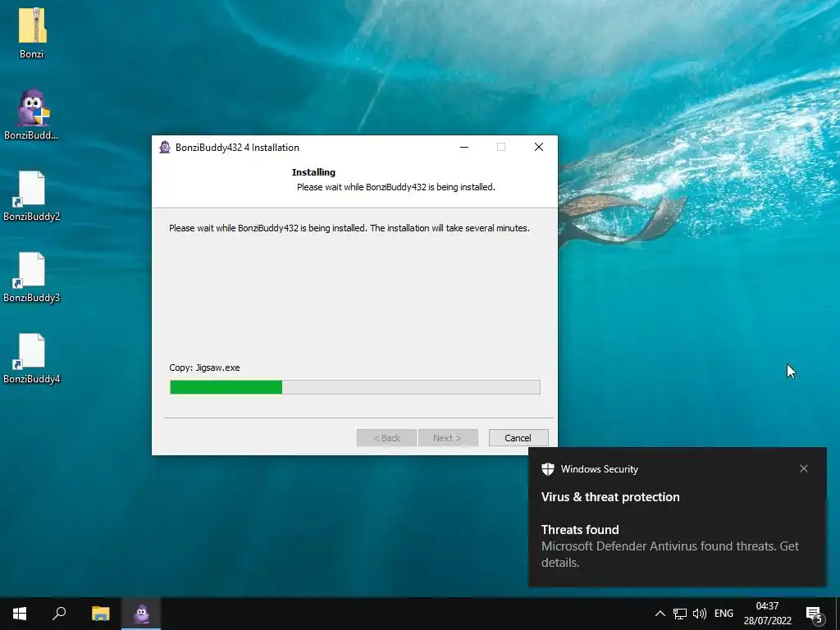Cancel the BonziBuddy432 installation
The image size is (840, 630).
pos(518,438)
